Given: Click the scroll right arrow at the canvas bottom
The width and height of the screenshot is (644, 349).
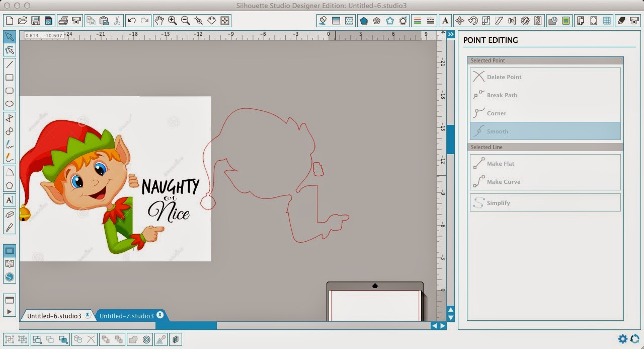Looking at the screenshot, I should point(443,326).
